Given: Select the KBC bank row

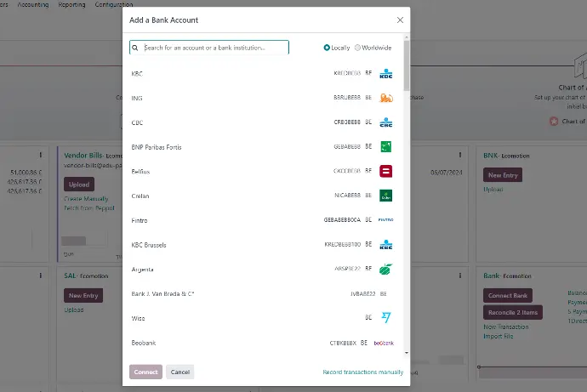Looking at the screenshot, I should 262,74.
